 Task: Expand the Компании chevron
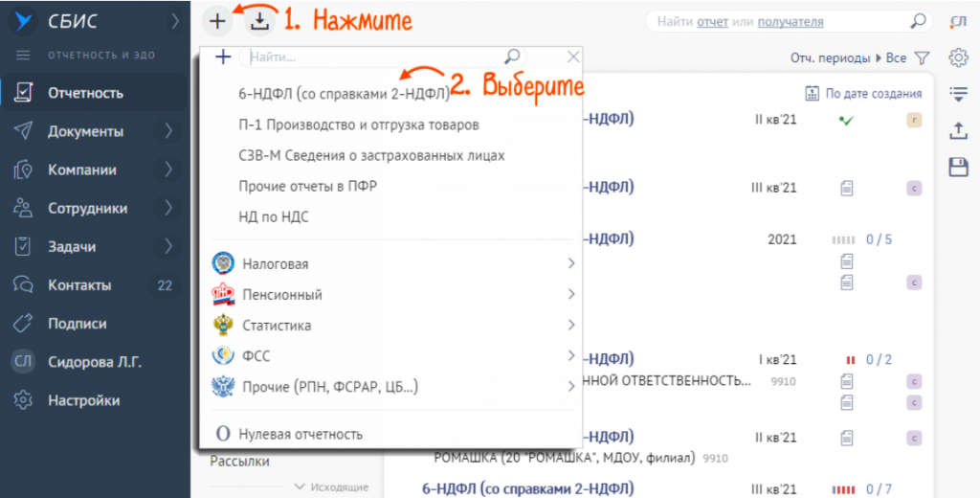click(168, 170)
